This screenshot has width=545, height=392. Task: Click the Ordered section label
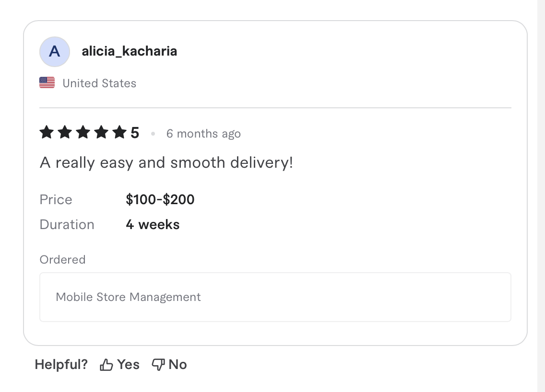click(62, 259)
